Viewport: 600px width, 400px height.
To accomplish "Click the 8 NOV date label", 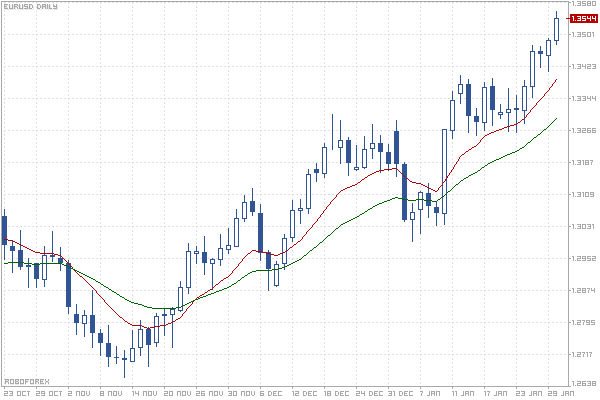I will [111, 393].
